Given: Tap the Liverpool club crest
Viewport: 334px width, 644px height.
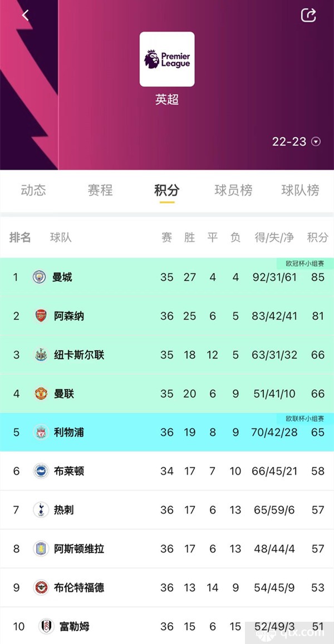Looking at the screenshot, I should (41, 432).
